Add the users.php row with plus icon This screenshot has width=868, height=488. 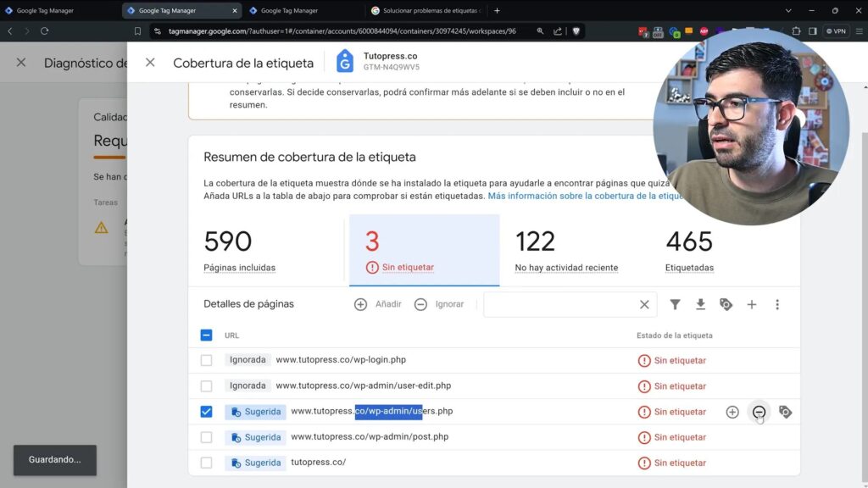click(732, 412)
